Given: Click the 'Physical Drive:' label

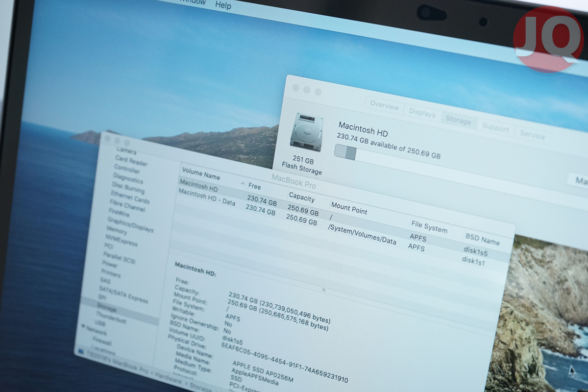Looking at the screenshot, I should 187,343.
